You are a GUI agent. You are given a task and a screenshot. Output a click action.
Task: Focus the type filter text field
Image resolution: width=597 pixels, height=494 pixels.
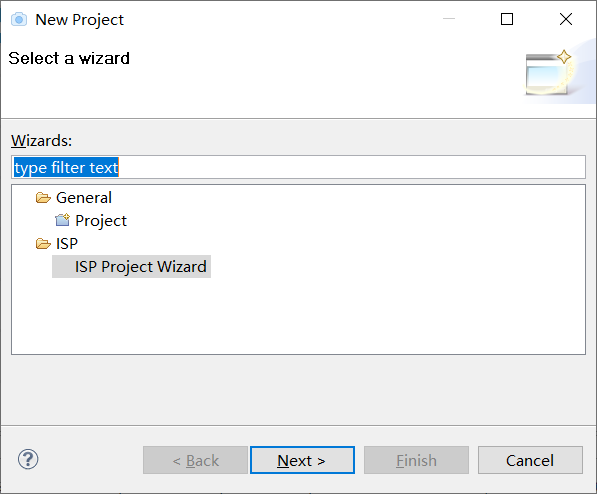pos(298,167)
